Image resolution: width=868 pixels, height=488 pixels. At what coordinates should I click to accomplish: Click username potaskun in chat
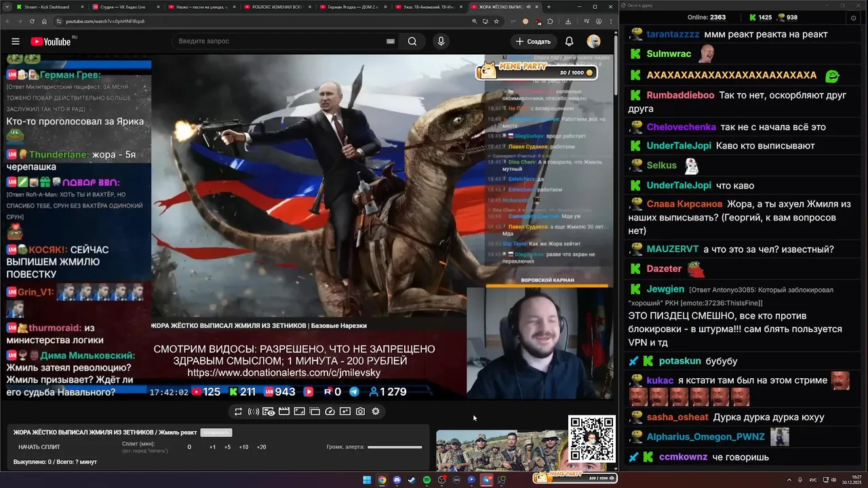pyautogui.click(x=679, y=361)
